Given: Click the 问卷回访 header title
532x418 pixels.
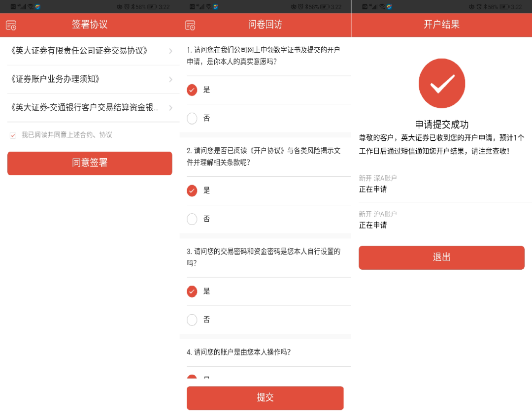Looking at the screenshot, I should [x=265, y=25].
